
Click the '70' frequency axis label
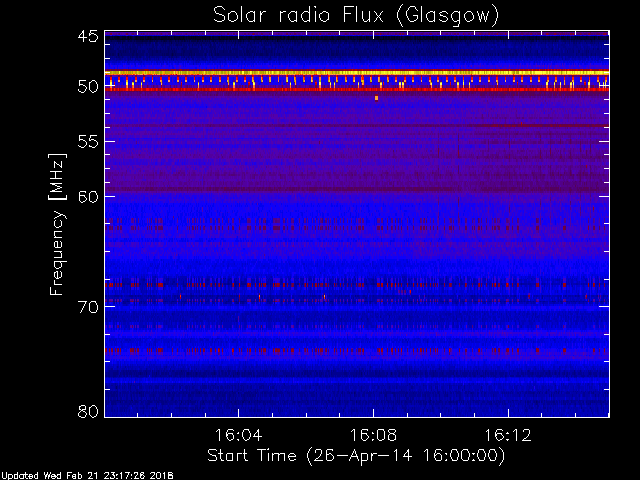88,307
